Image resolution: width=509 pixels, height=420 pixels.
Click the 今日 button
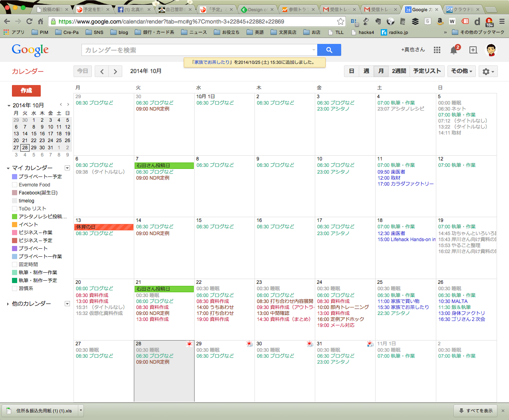(x=83, y=71)
